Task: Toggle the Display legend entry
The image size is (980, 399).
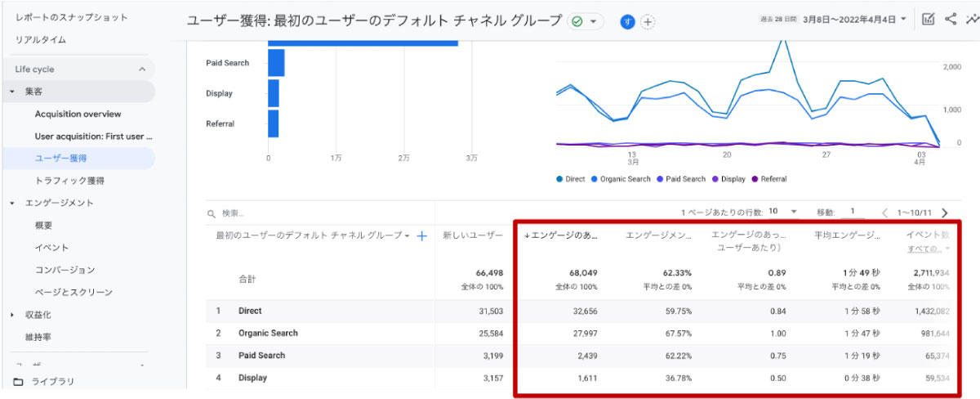Action: tap(728, 178)
